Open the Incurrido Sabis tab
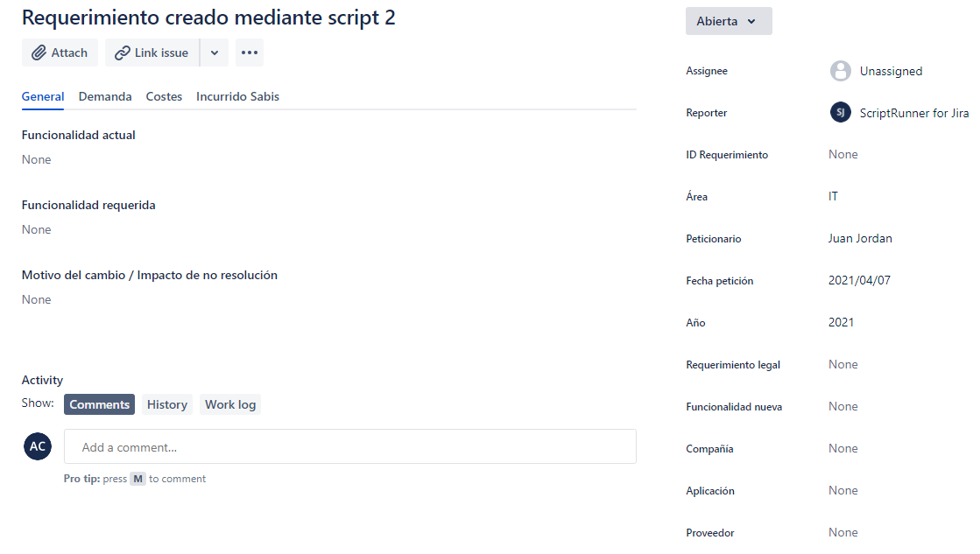Image resolution: width=980 pixels, height=554 pixels. coord(237,97)
